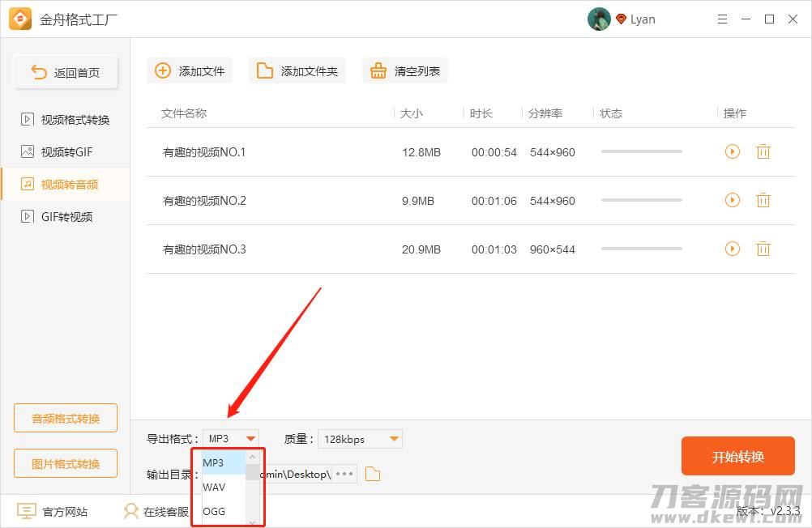The width and height of the screenshot is (812, 528).
Task: Delete 有趣的视频NO.2 with trash icon
Action: coord(763,200)
